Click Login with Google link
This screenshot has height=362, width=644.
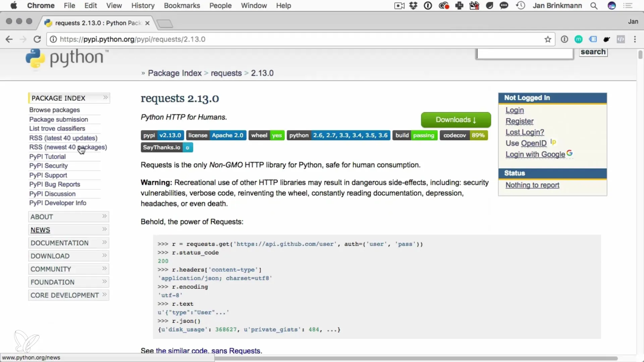[x=535, y=155]
